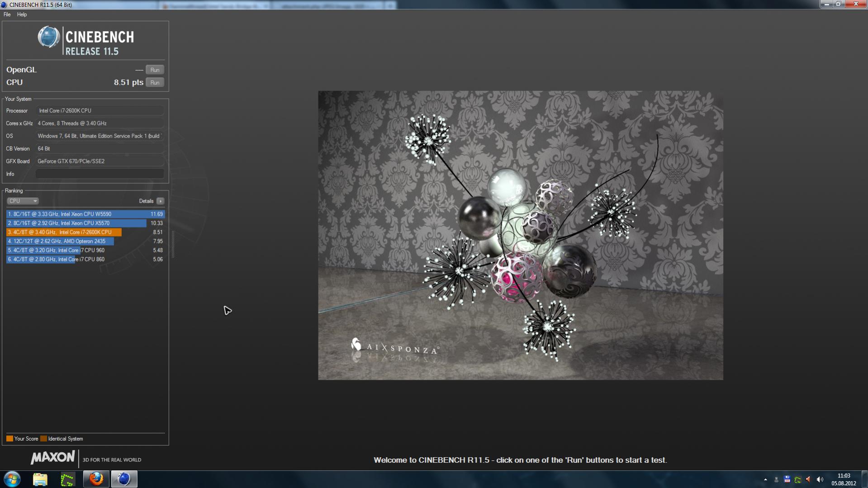Close the Cinebench window
Image resolution: width=868 pixels, height=488 pixels.
coord(855,4)
